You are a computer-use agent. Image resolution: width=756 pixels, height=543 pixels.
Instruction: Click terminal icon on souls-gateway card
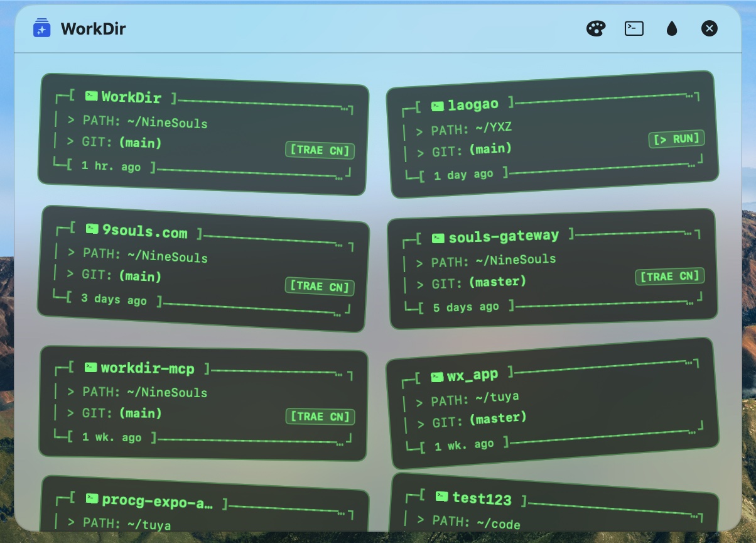[438, 238]
